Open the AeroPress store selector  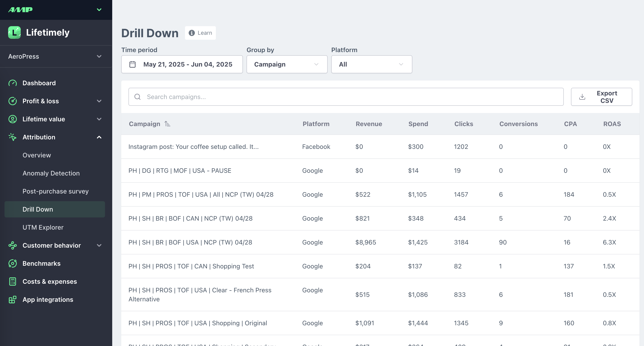pos(56,57)
